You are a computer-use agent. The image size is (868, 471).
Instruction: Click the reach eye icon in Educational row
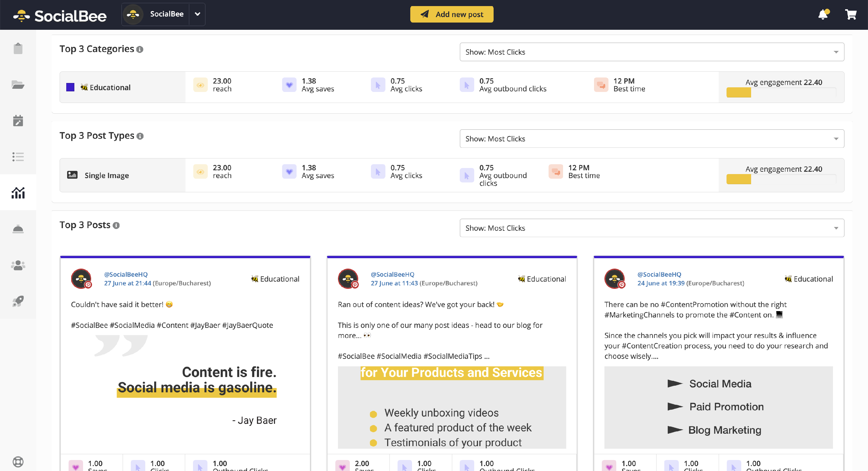coord(200,85)
